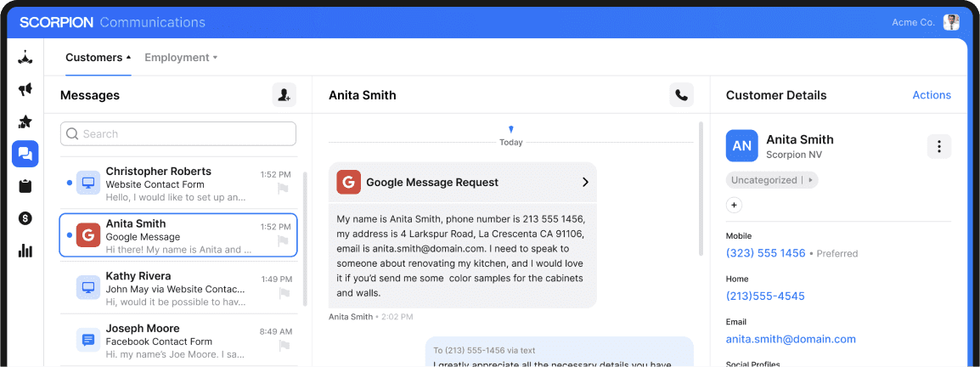Email anita.smith@domain.com link
980x367 pixels.
[x=791, y=340]
